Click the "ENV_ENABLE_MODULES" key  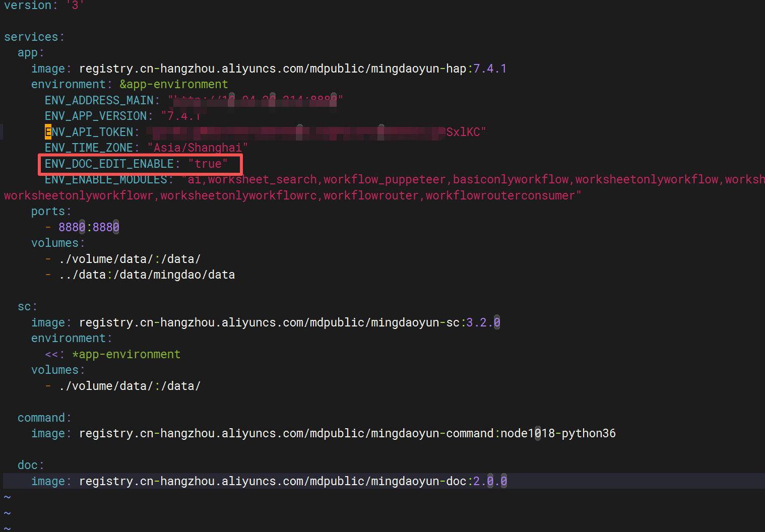pos(106,179)
